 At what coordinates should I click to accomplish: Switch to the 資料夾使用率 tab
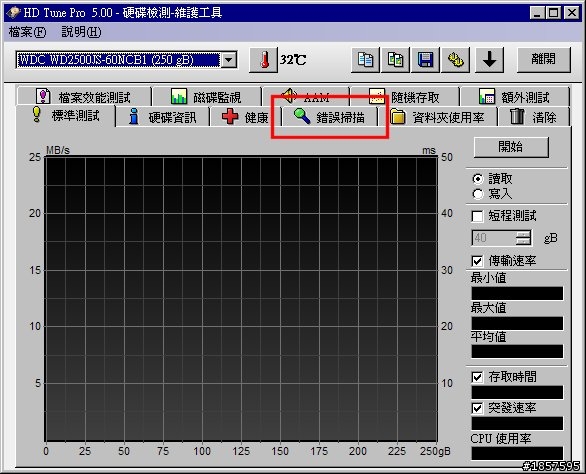tap(438, 117)
